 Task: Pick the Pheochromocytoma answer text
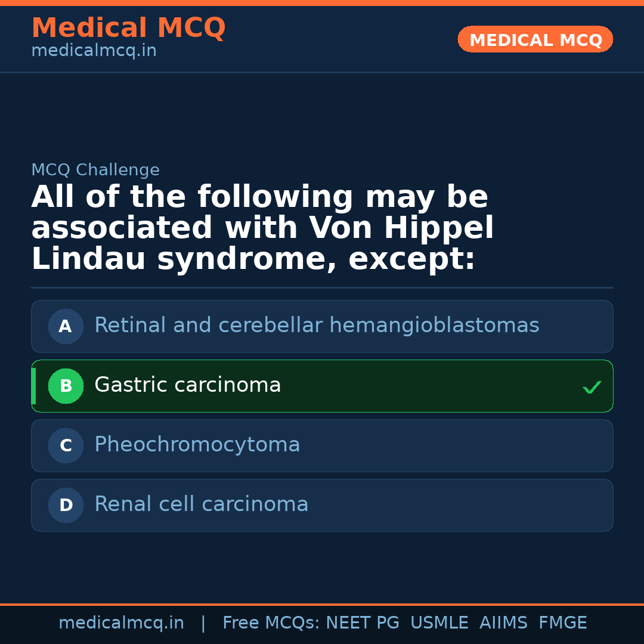point(197,445)
